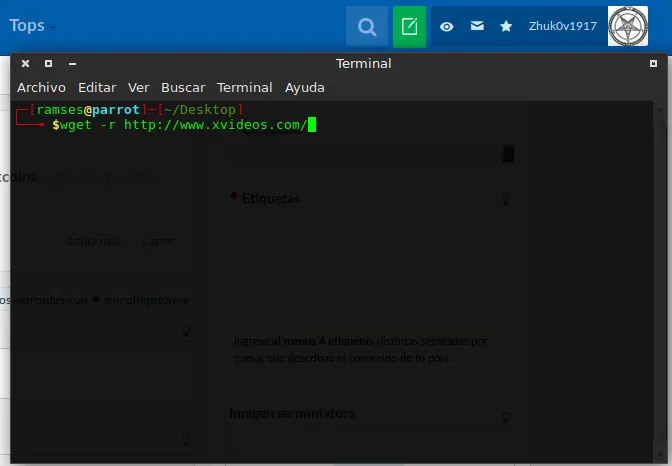Open the Editar menu in Terminal
This screenshot has height=466, width=672.
coord(97,87)
